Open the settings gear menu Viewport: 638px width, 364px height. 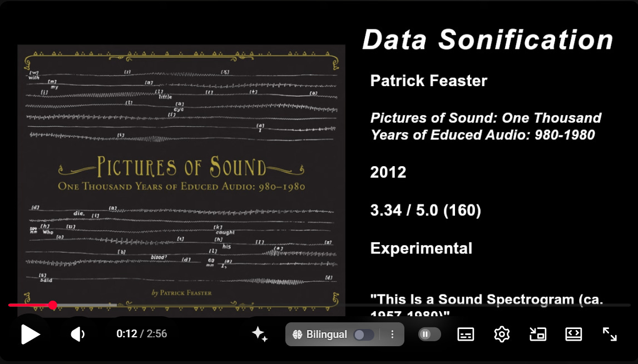[502, 335]
